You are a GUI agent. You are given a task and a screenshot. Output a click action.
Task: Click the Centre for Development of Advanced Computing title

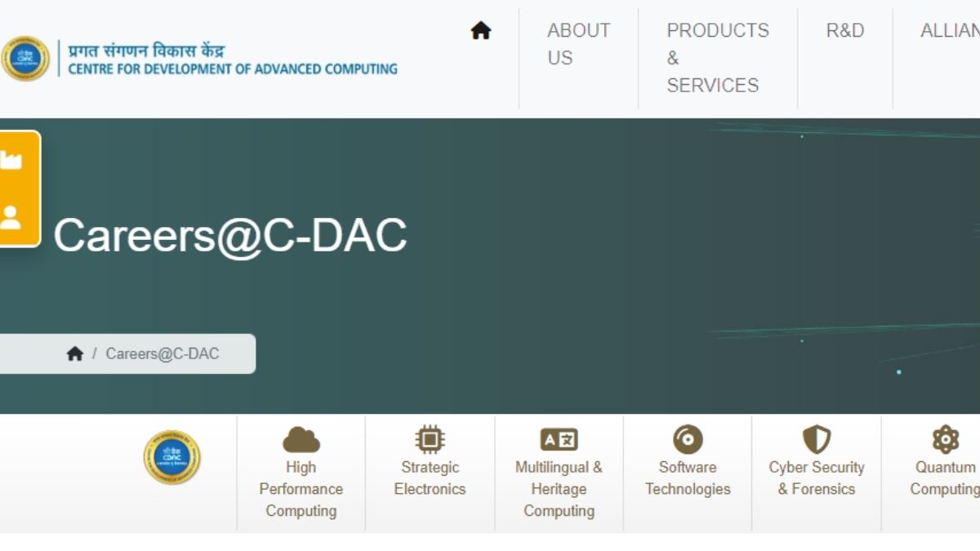(233, 69)
